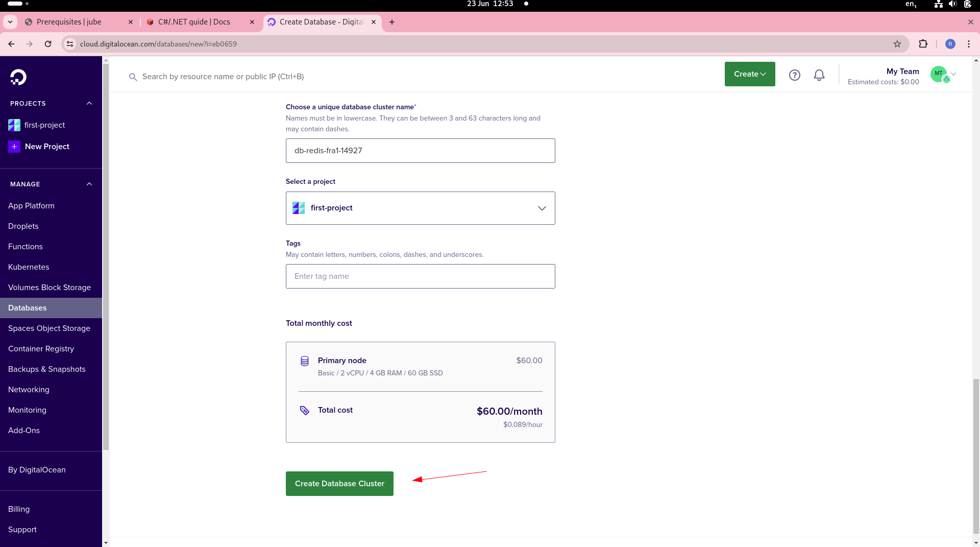Image resolution: width=980 pixels, height=547 pixels.
Task: Click the MT team avatar
Action: tap(939, 74)
